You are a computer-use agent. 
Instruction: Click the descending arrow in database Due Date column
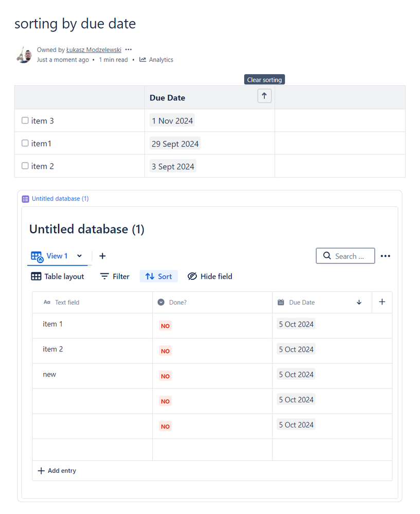(x=359, y=302)
